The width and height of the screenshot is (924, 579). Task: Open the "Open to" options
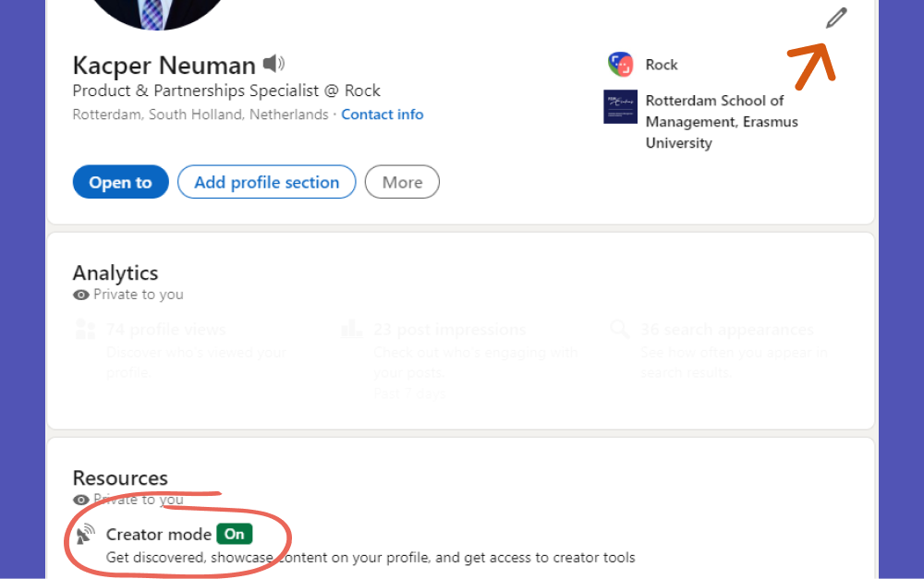120,182
